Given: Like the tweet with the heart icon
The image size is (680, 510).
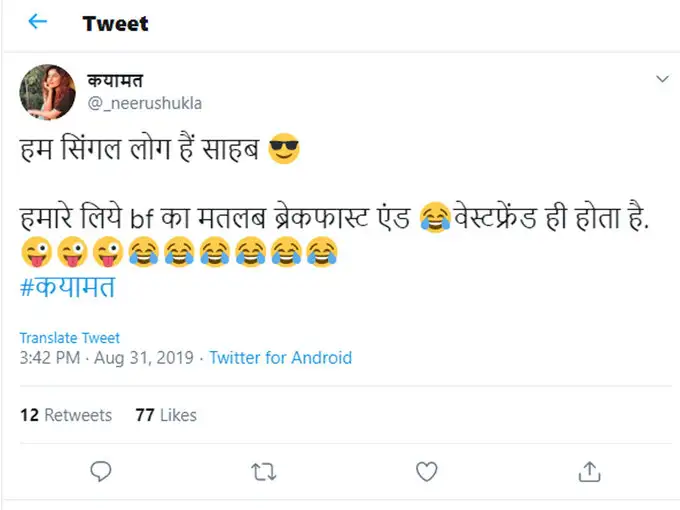Looking at the screenshot, I should 426,470.
